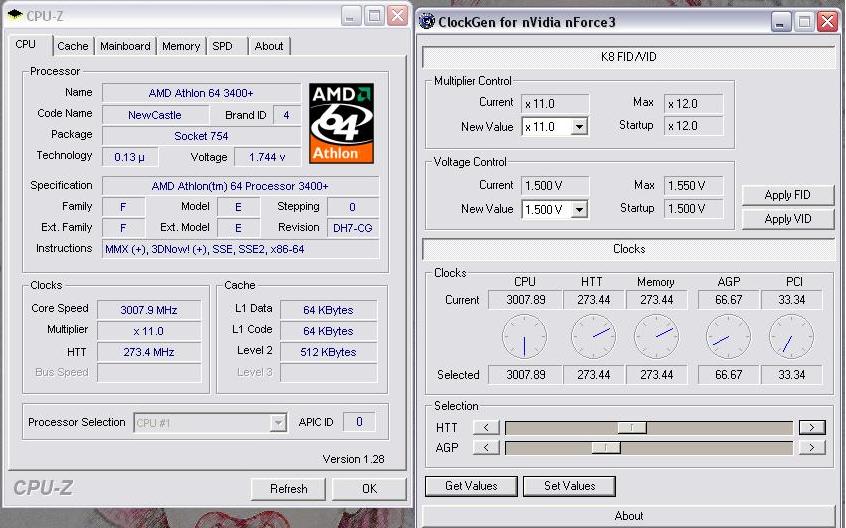This screenshot has height=528, width=846.
Task: Click the AGP clock dial gauge
Action: pyautogui.click(x=728, y=337)
